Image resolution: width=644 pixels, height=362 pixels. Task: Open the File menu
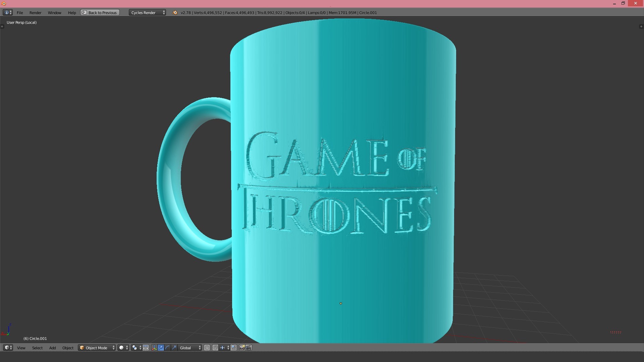(x=20, y=12)
